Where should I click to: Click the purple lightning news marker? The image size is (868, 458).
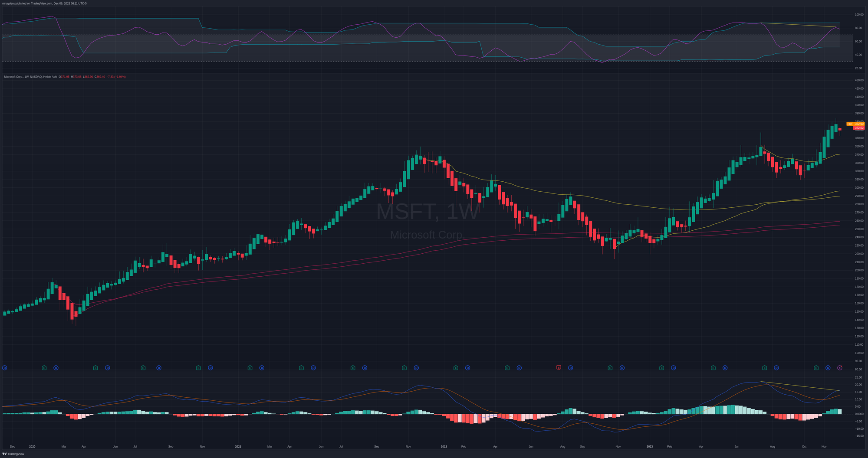coord(840,368)
